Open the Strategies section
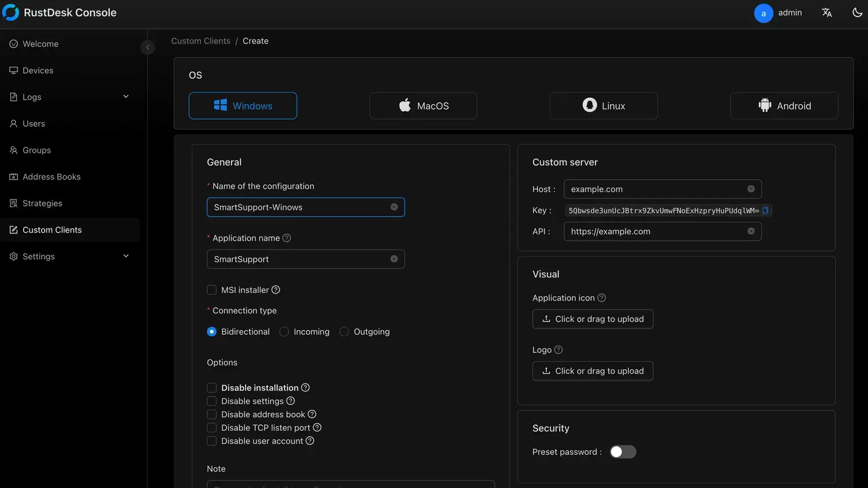The image size is (868, 488). 42,203
